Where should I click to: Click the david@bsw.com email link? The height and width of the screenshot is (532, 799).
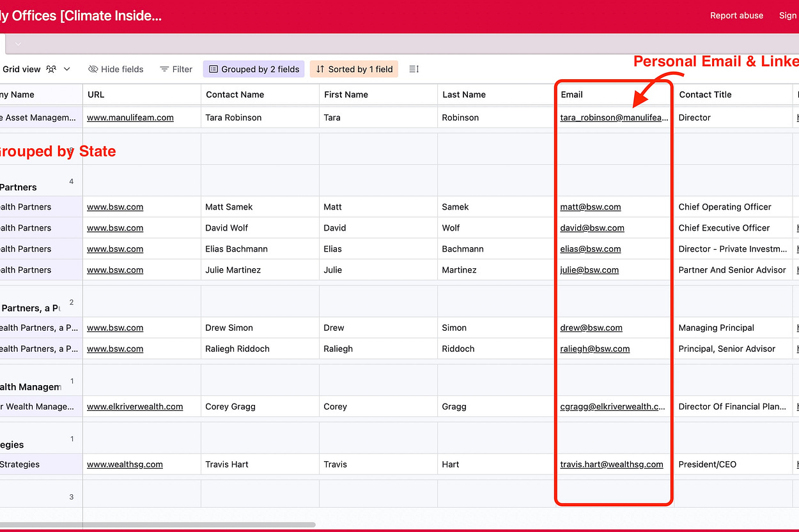tap(593, 228)
